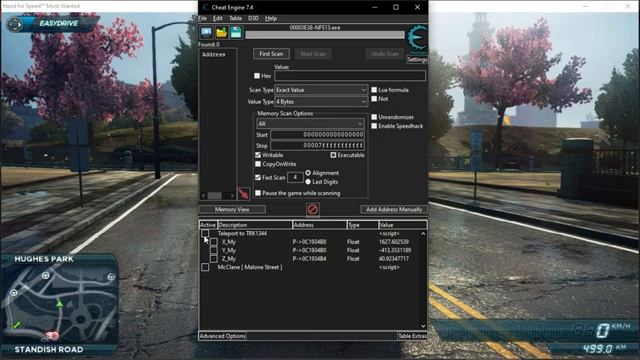Screen dimensions: 640x360
Task: Click the Teleport to TRK1344 description
Action: coord(242,233)
